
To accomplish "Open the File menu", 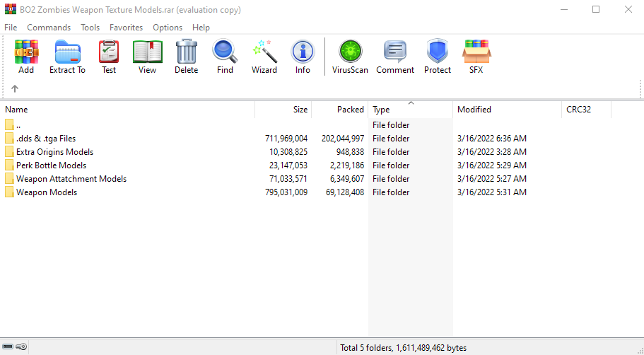I will [11, 28].
